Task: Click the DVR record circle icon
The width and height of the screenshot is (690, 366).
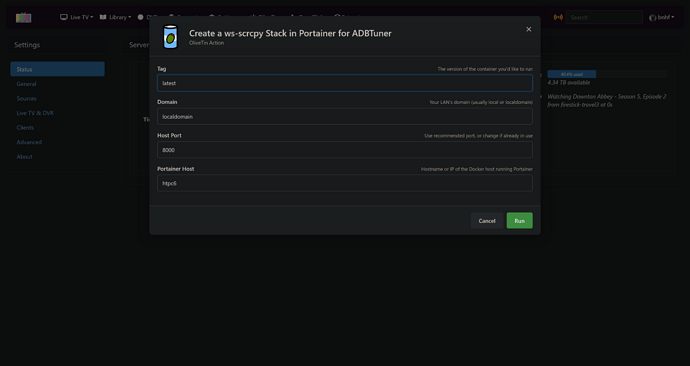Action: (140, 17)
